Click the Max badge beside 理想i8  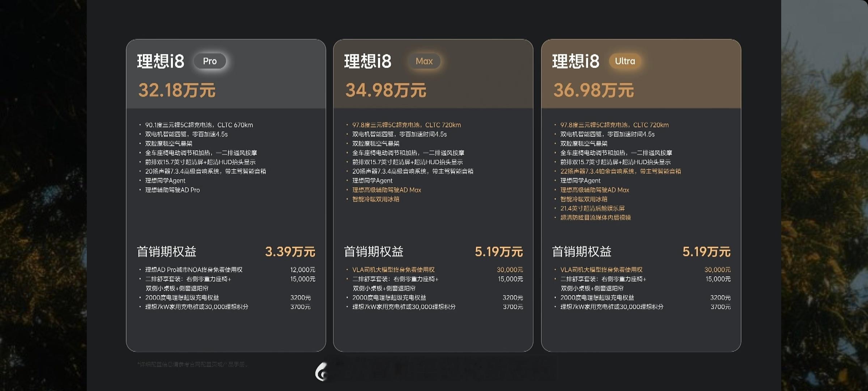[x=424, y=61]
